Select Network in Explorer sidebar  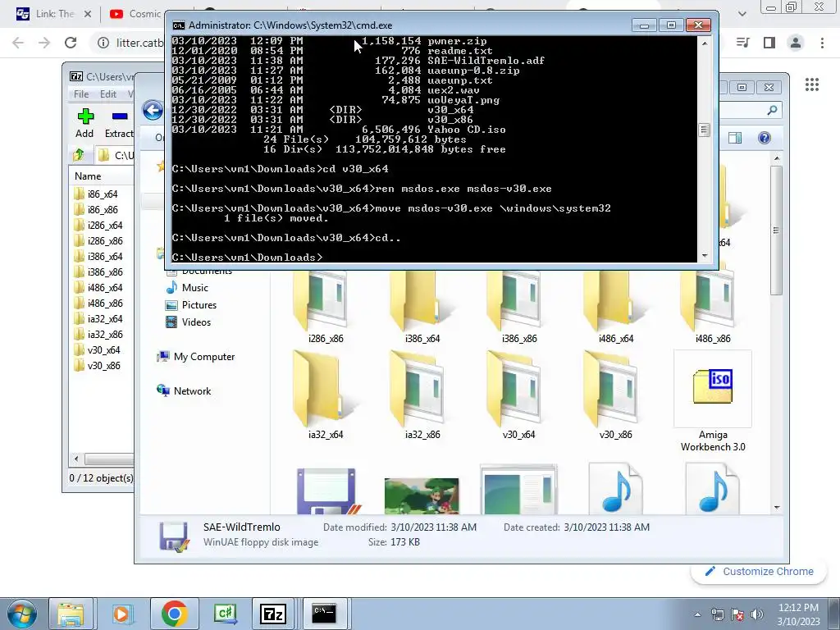(x=185, y=390)
